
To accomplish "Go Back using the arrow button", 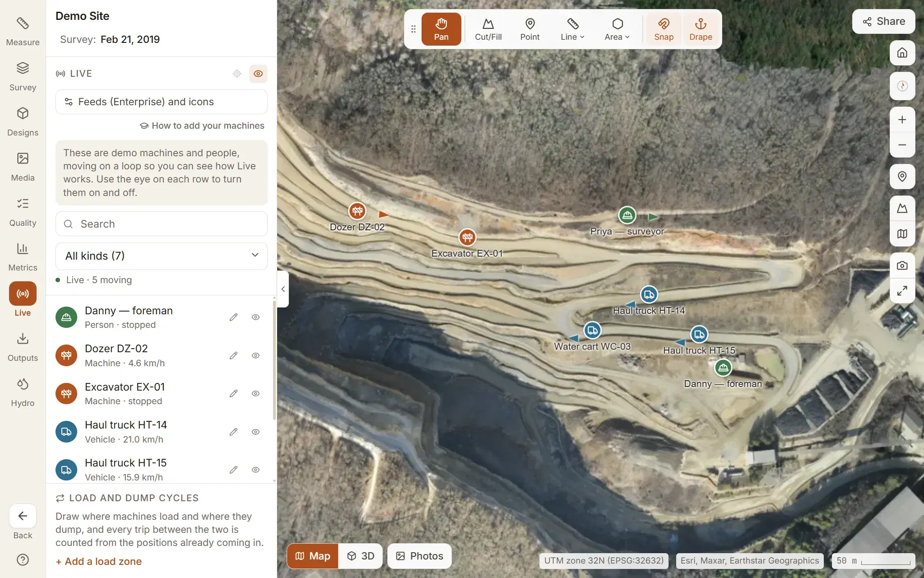I will [23, 516].
